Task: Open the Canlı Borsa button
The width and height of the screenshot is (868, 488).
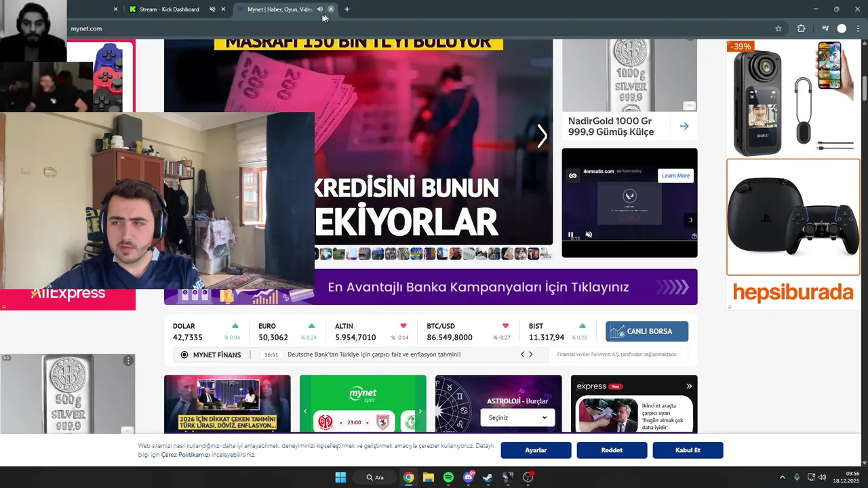Action: 647,331
